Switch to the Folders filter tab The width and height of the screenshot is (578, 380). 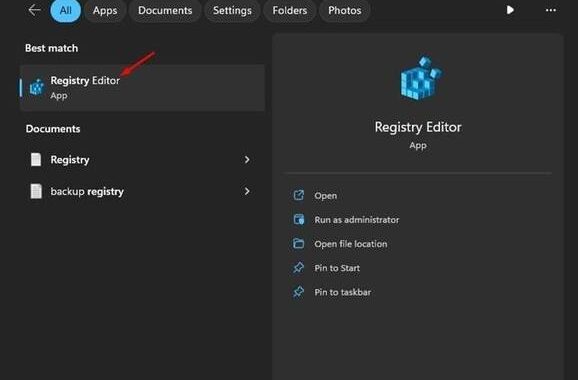(290, 10)
